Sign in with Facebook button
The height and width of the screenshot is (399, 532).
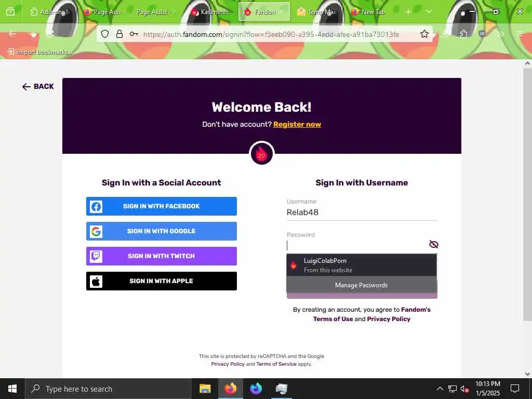click(x=162, y=206)
